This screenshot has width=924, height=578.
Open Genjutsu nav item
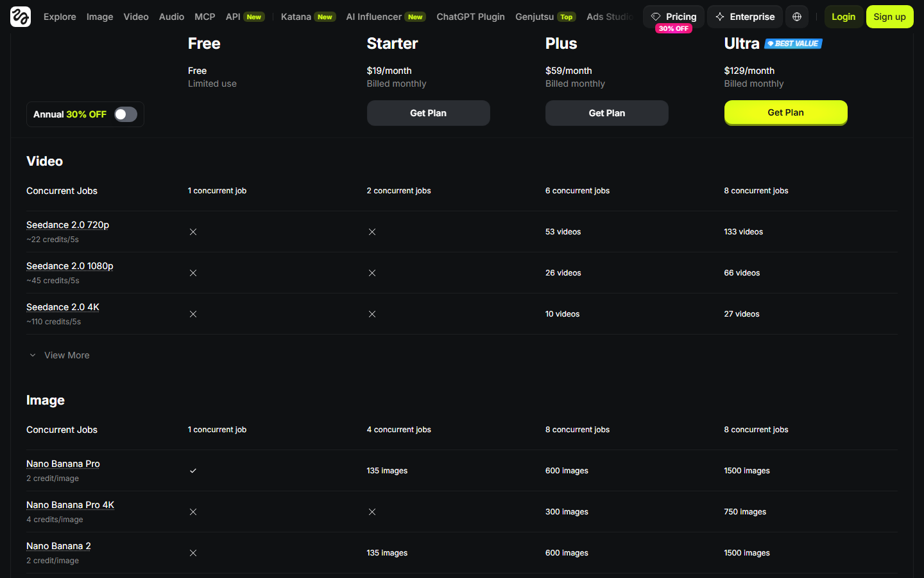click(x=545, y=17)
